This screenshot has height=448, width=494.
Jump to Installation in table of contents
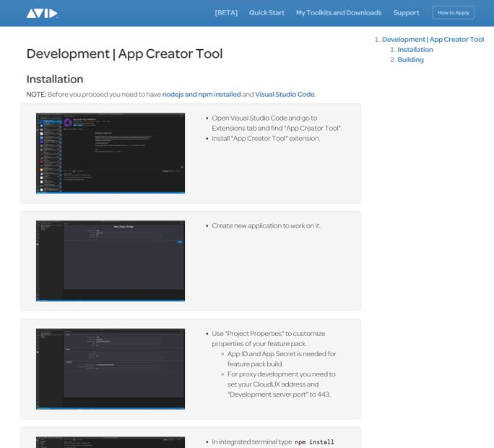pos(415,50)
